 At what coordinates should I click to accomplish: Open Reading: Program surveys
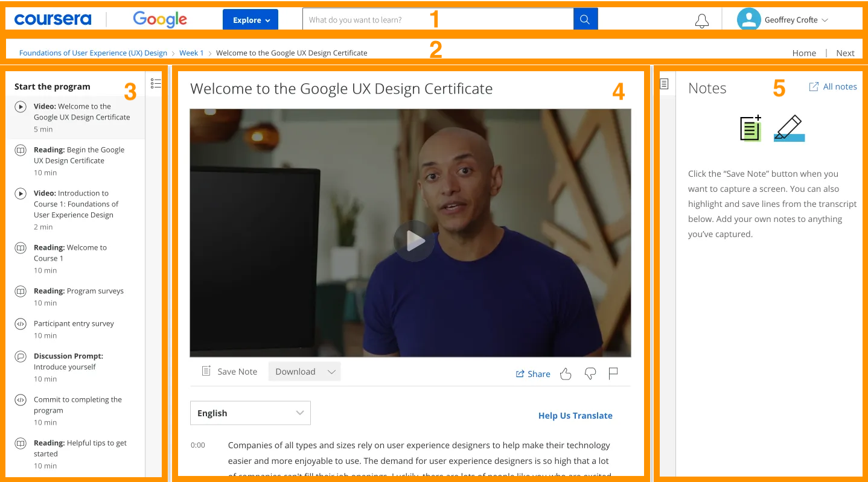pos(76,296)
